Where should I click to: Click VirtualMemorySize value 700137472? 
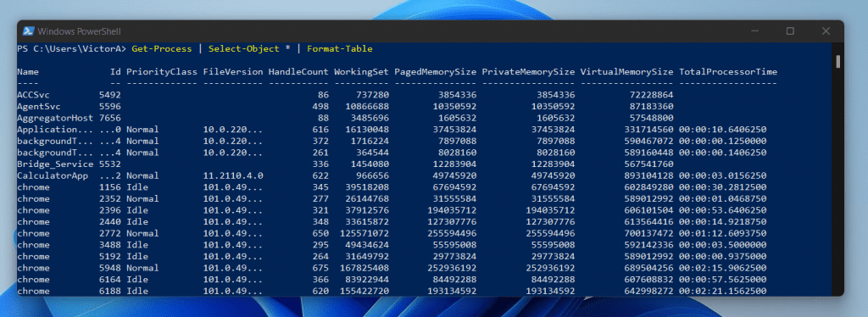(x=648, y=233)
